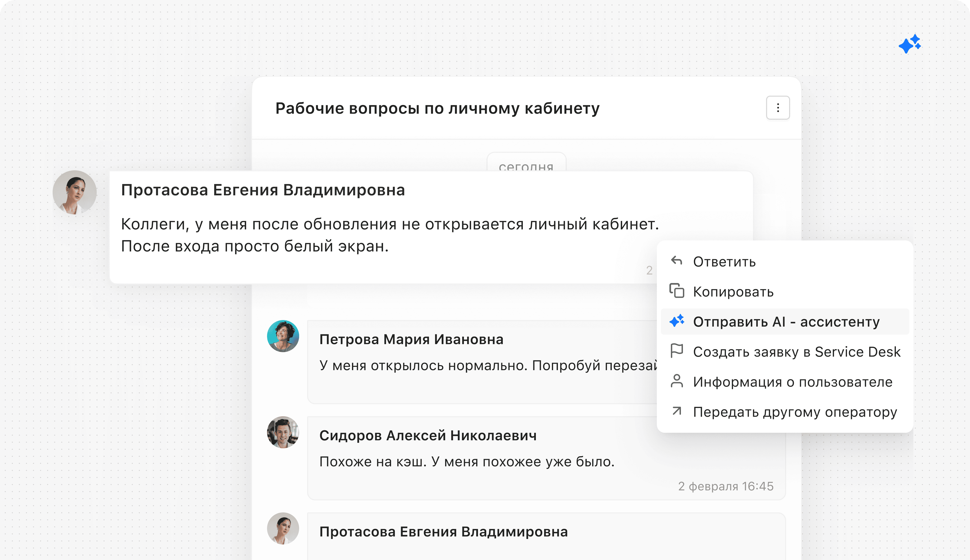This screenshot has height=560, width=970.
Task: Select Отправить AI - ассистенту option
Action: pyautogui.click(x=786, y=322)
